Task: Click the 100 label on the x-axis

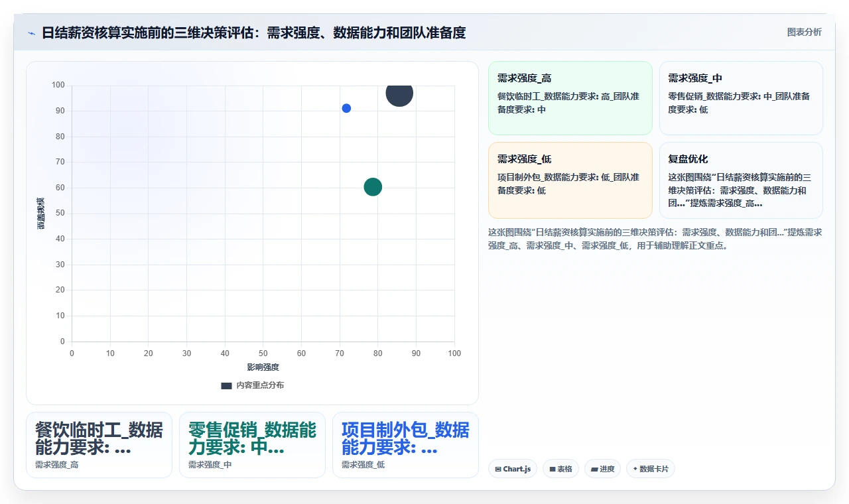Action: click(x=454, y=353)
